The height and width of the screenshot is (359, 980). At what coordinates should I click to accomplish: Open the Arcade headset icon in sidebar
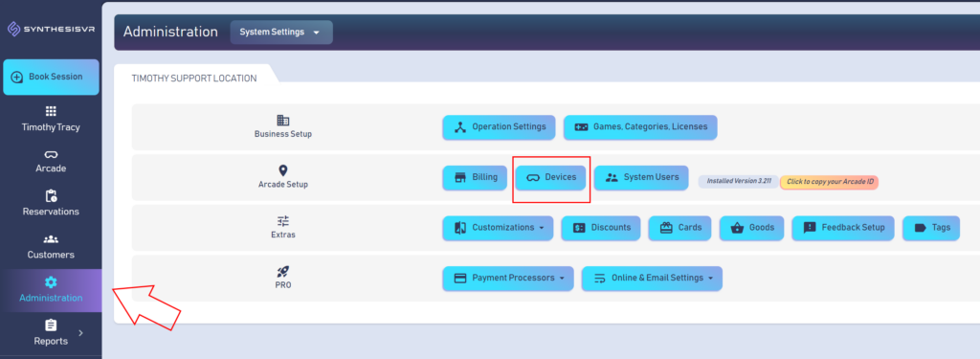click(x=51, y=154)
